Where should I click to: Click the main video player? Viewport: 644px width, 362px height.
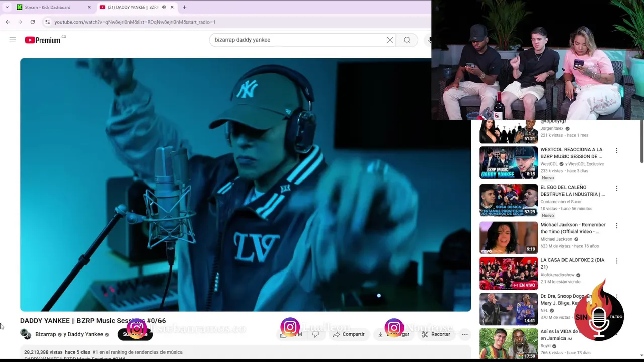[246, 185]
